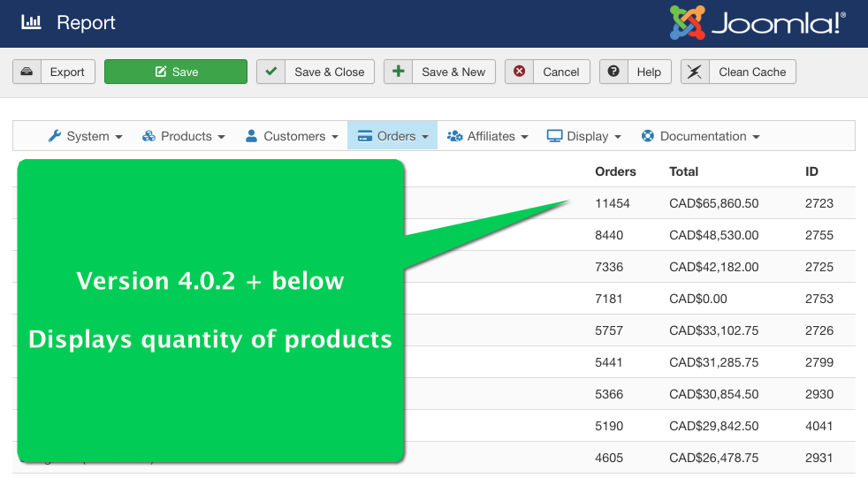This screenshot has width=868, height=478.
Task: Click the Orders column header
Action: tap(615, 171)
